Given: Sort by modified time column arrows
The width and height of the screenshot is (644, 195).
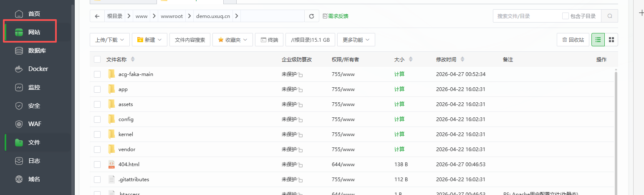Looking at the screenshot, I should click(462, 60).
